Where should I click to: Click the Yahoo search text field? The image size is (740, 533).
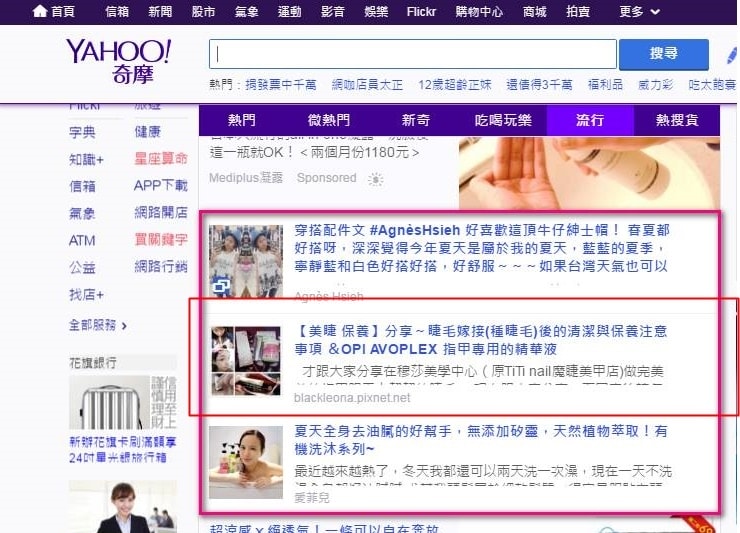click(x=412, y=54)
